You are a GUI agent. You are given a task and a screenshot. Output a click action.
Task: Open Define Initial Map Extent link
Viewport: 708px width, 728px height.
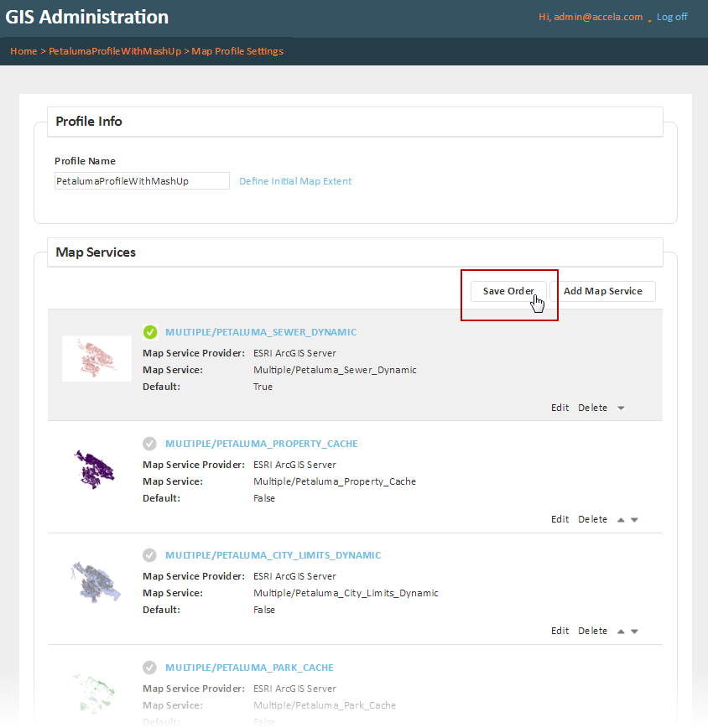click(295, 181)
